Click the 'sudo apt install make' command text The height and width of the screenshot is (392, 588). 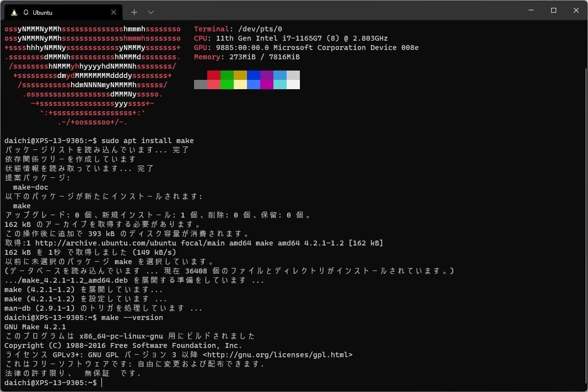[x=147, y=141]
